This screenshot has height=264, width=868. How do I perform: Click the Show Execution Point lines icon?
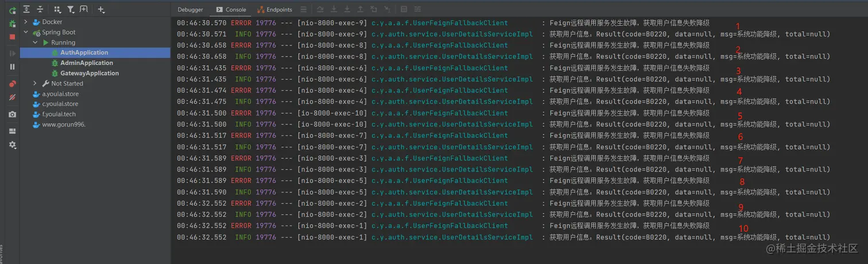(303, 10)
